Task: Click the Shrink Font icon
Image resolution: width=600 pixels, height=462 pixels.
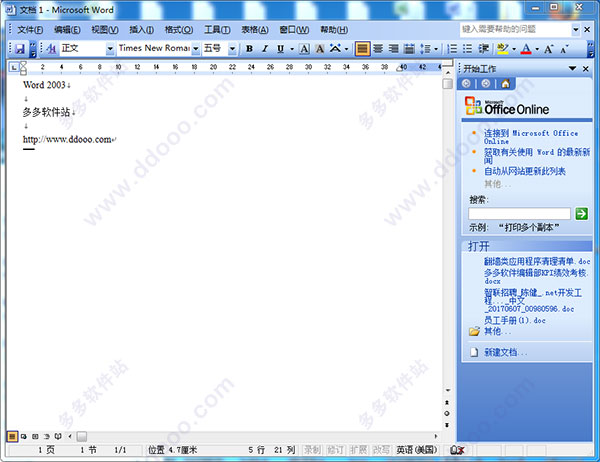Action: (x=564, y=49)
